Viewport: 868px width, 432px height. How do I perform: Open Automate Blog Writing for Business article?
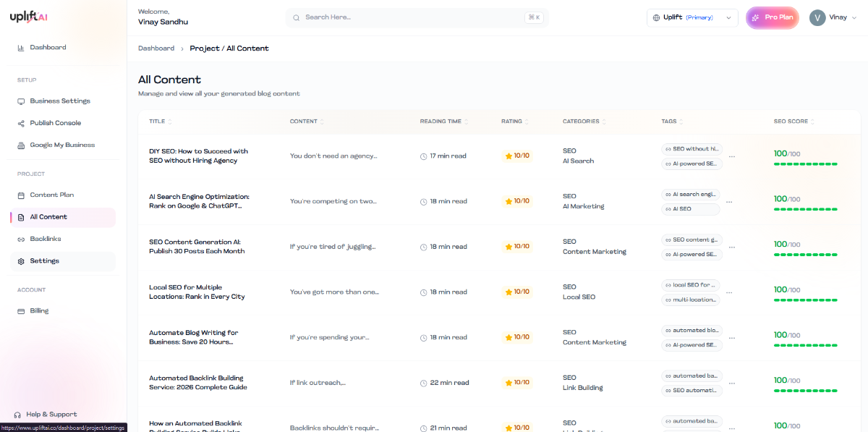point(193,337)
